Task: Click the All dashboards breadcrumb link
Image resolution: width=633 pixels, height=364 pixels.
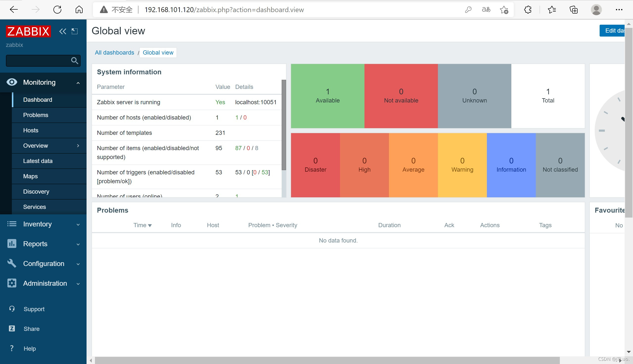Action: click(114, 53)
